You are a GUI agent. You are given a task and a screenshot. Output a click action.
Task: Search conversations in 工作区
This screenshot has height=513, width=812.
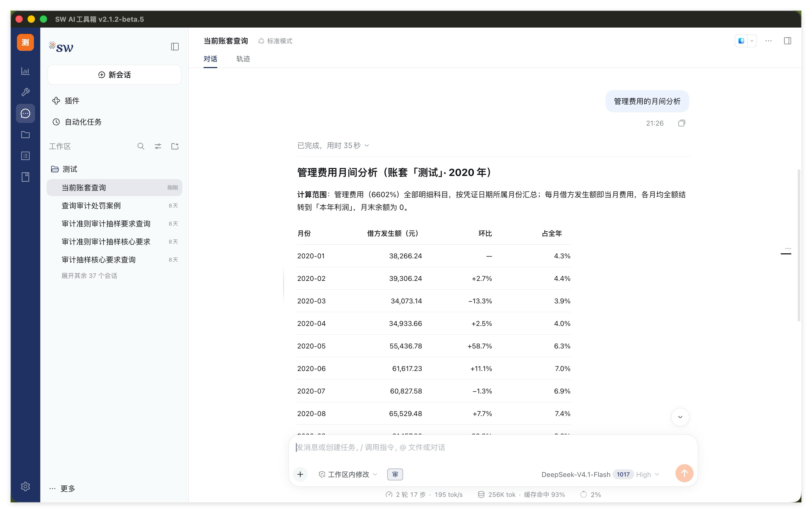click(x=141, y=146)
